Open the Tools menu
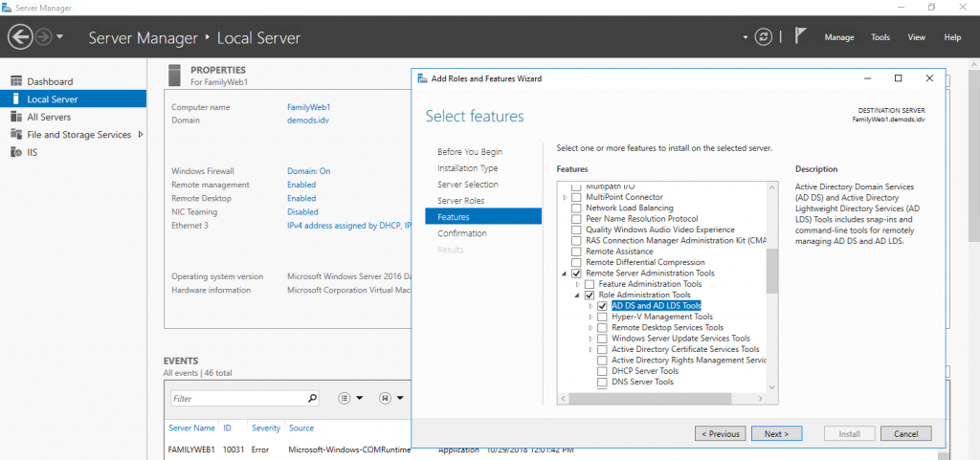The image size is (980, 460). pyautogui.click(x=880, y=37)
